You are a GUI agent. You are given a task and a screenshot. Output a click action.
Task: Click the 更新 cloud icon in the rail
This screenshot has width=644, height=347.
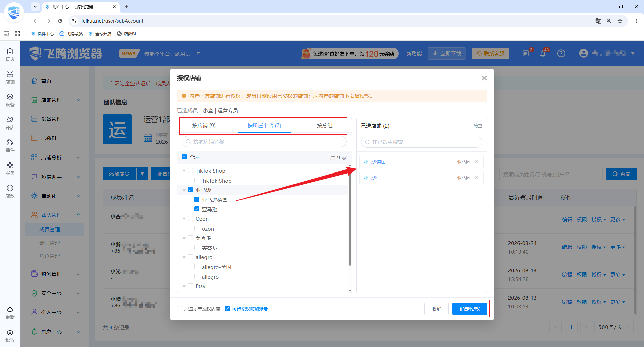coord(10,313)
